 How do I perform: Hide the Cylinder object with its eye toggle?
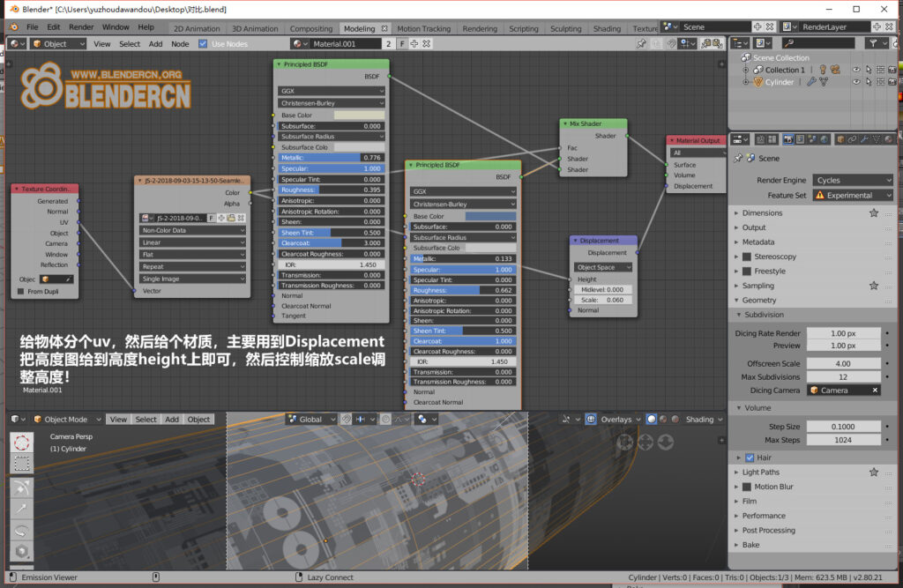pos(856,82)
